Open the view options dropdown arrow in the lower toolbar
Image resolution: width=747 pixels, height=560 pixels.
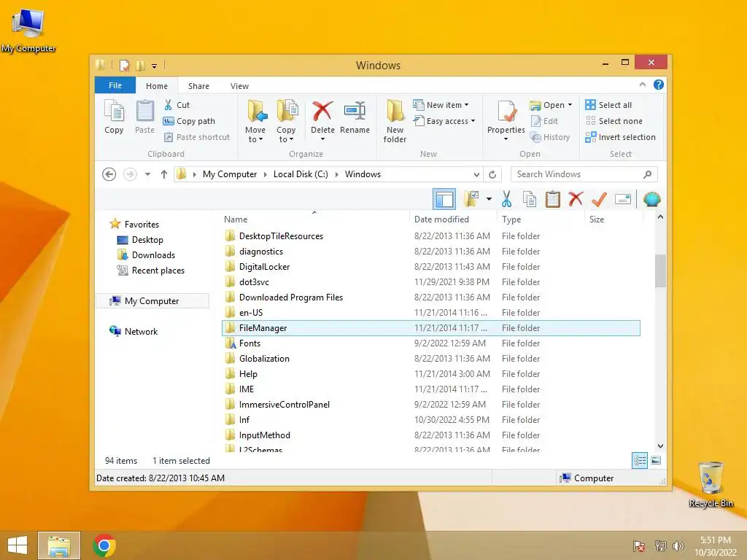[489, 199]
